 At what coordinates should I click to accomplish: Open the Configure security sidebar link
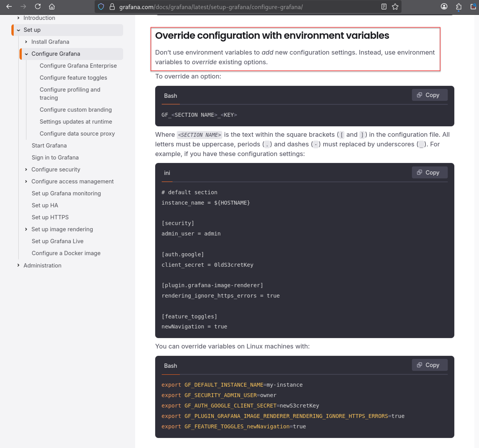click(56, 170)
